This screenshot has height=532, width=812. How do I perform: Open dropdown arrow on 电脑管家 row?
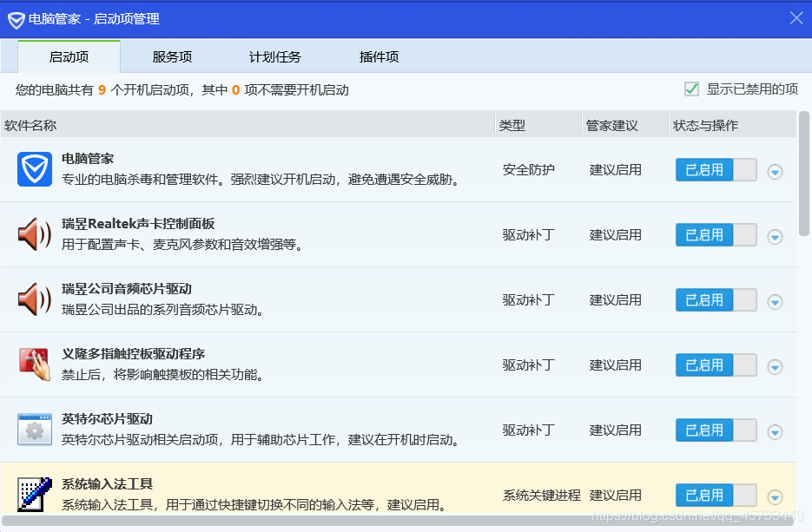[775, 171]
